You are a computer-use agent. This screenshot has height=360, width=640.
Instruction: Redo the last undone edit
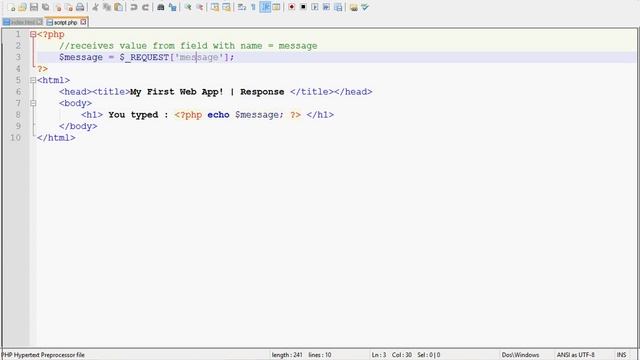(145, 7)
